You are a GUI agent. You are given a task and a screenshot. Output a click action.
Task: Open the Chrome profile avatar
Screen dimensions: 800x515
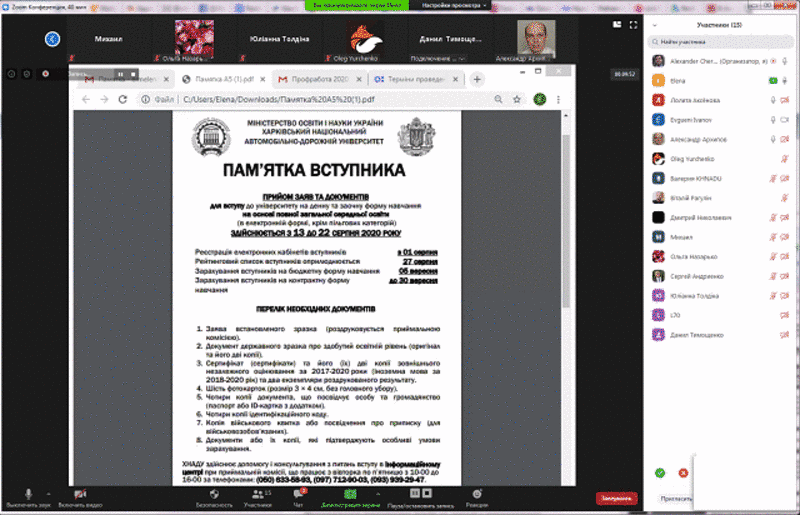(x=540, y=100)
